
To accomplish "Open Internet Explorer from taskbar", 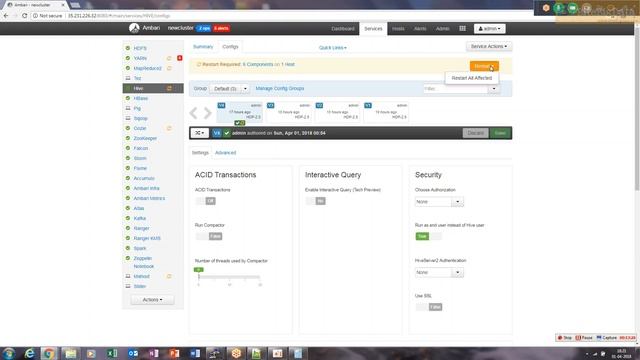I will [29, 353].
